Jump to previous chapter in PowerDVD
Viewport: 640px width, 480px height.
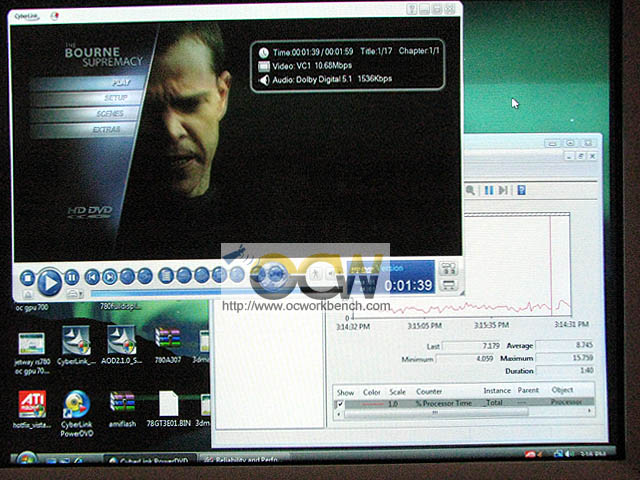click(x=92, y=277)
